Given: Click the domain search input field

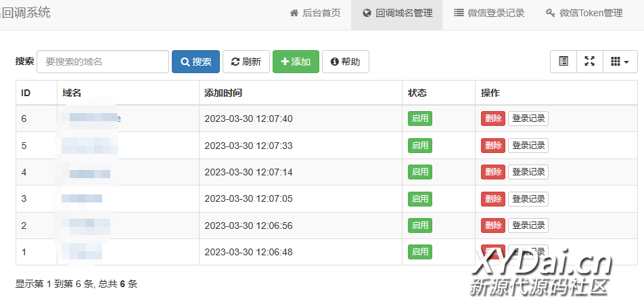Looking at the screenshot, I should [x=103, y=62].
